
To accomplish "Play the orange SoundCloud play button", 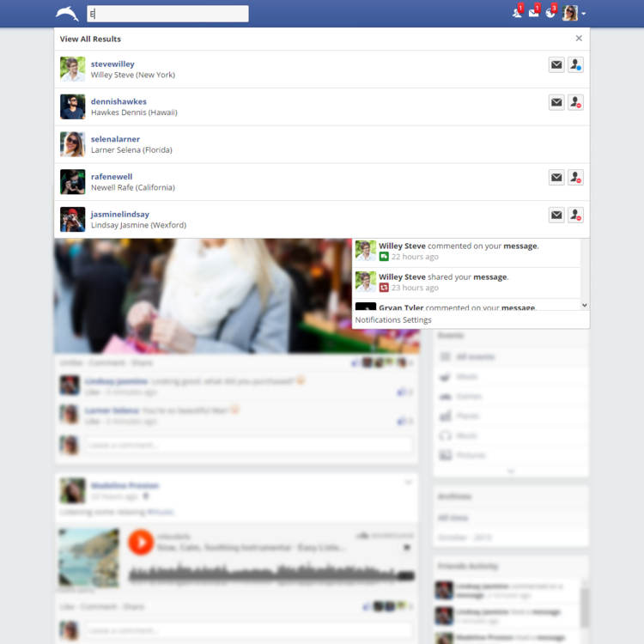I will tap(141, 542).
